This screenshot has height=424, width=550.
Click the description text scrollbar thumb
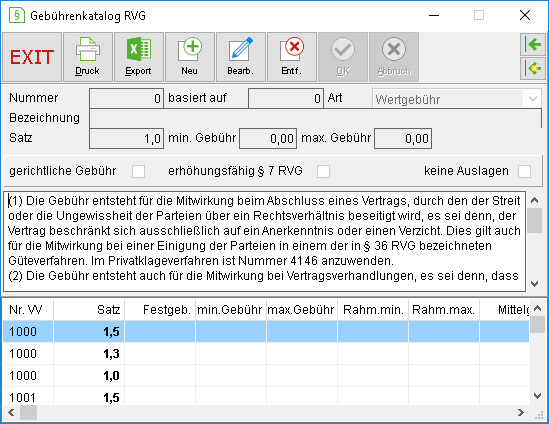point(535,220)
